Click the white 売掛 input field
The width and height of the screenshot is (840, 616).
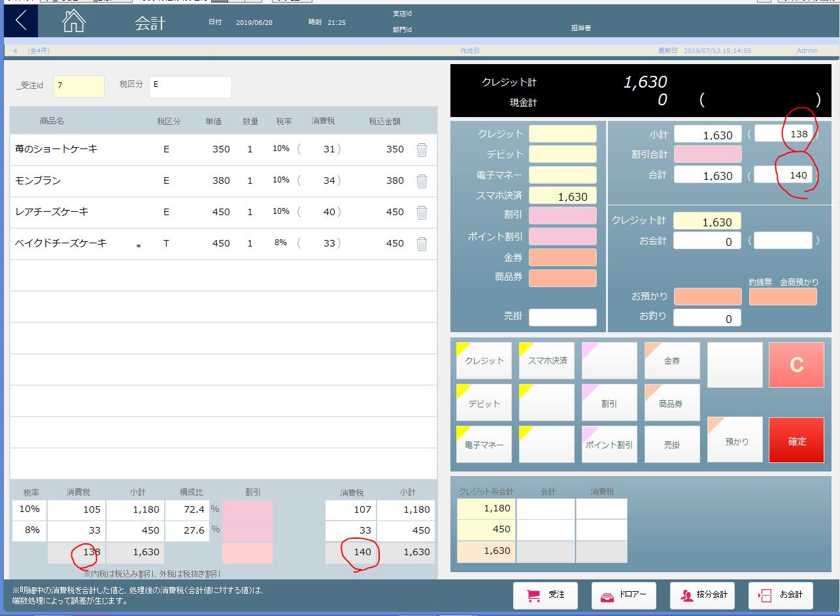(x=563, y=317)
